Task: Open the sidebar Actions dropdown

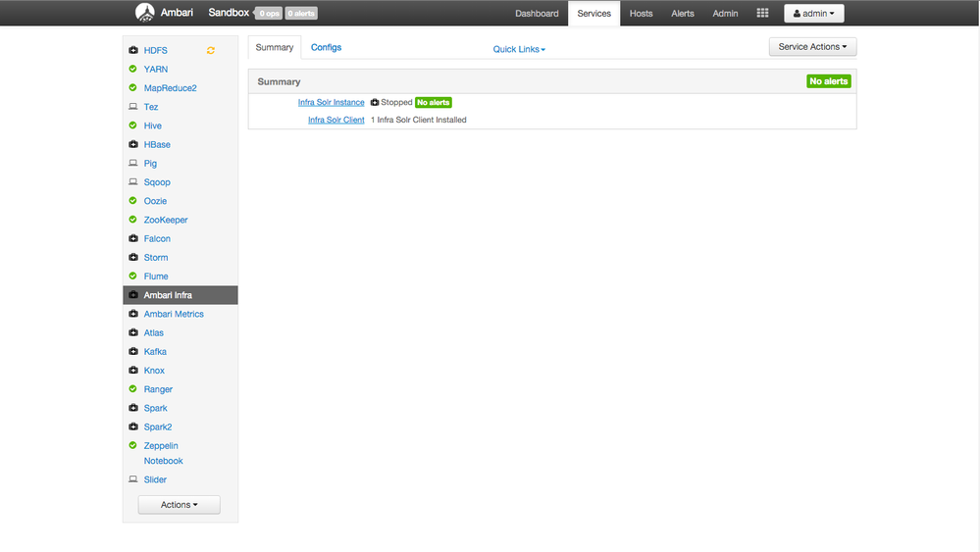Action: [x=179, y=505]
